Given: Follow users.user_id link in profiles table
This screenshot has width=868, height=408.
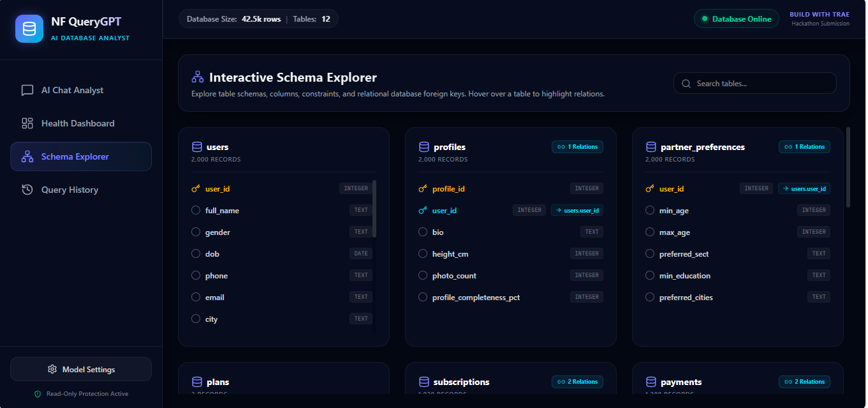Looking at the screenshot, I should coord(577,210).
